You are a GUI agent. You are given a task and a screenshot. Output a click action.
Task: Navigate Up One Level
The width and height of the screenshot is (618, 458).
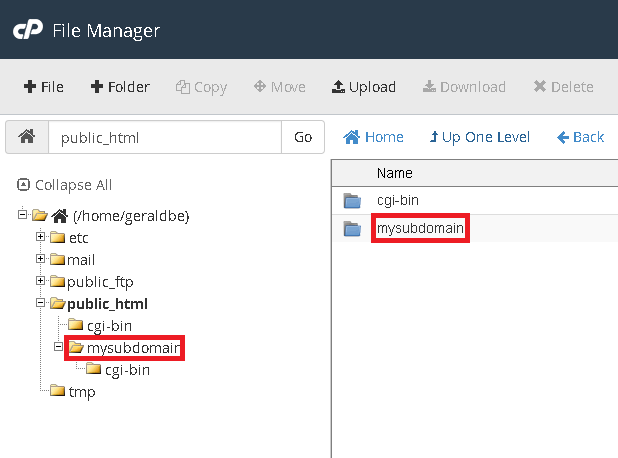pos(479,137)
